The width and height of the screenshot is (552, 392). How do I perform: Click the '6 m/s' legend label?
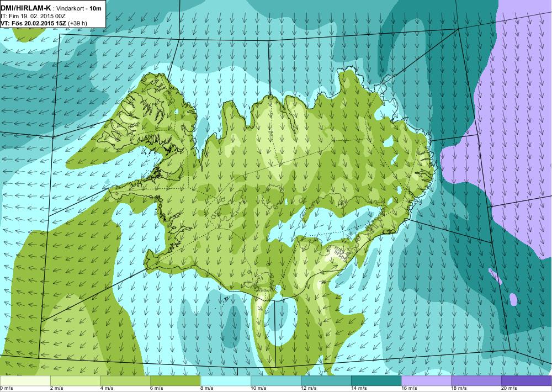pyautogui.click(x=157, y=389)
